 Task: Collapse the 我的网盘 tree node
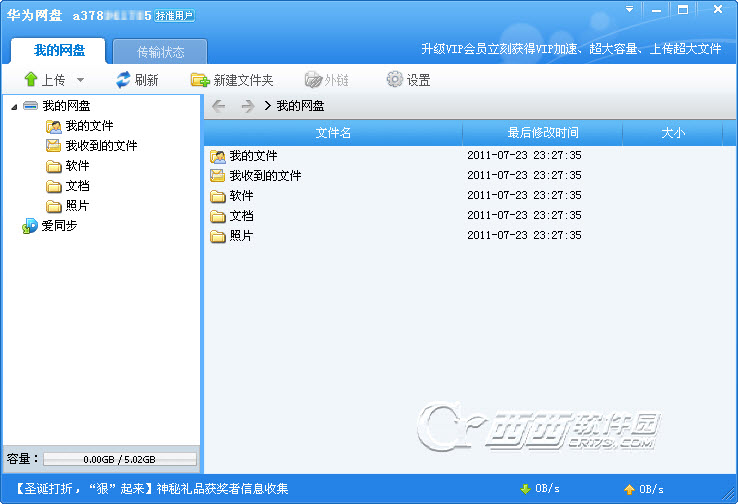[x=14, y=107]
